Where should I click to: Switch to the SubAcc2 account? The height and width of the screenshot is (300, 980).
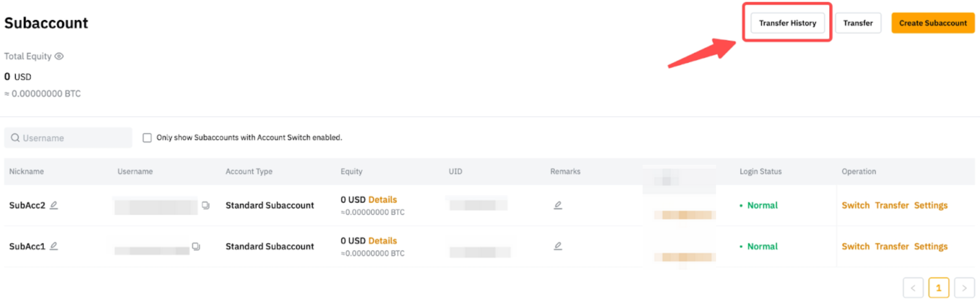(856, 206)
